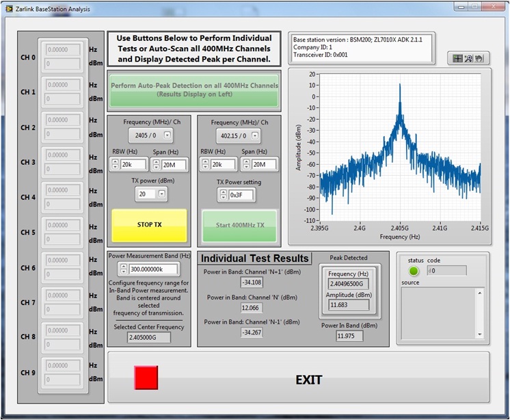Screen dimensions: 510x420
Task: Increment the Power Measurement Band stepper
Action: click(123, 266)
